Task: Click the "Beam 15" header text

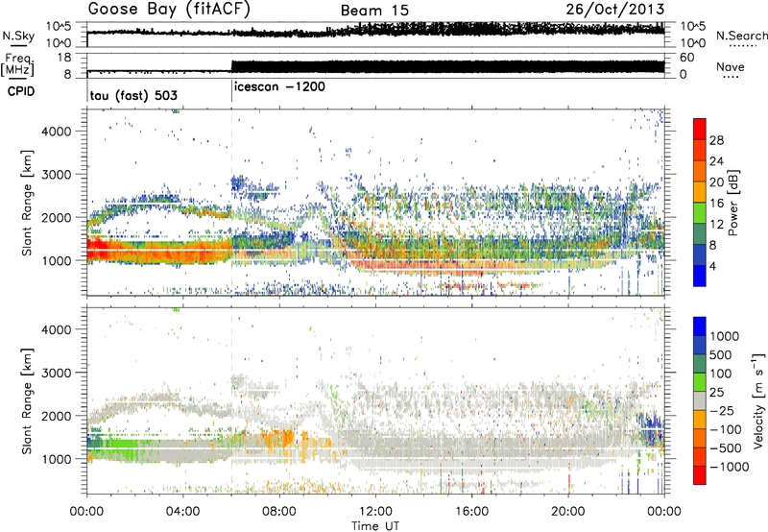Action: (x=374, y=11)
